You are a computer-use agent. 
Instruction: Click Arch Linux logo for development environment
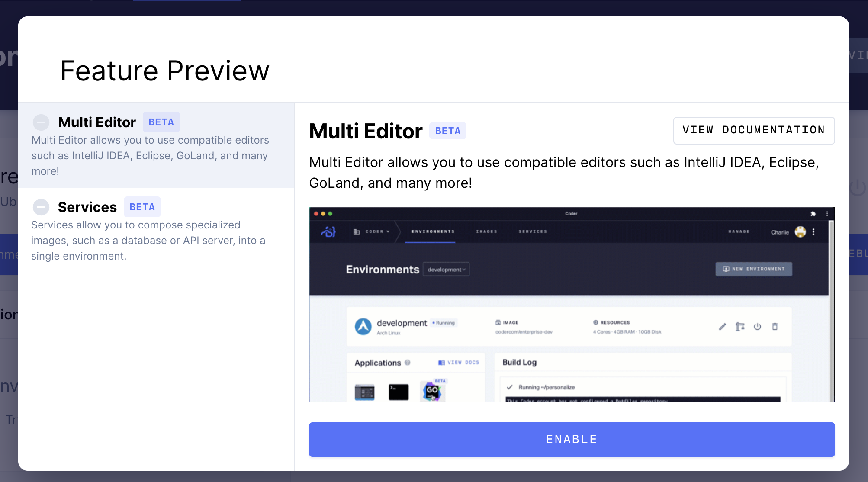point(363,326)
